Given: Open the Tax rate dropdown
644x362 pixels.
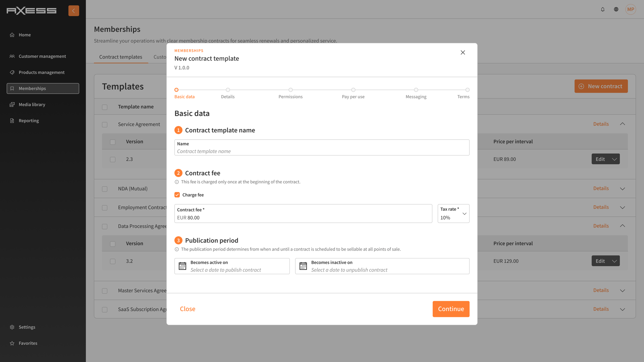Looking at the screenshot, I should point(464,213).
